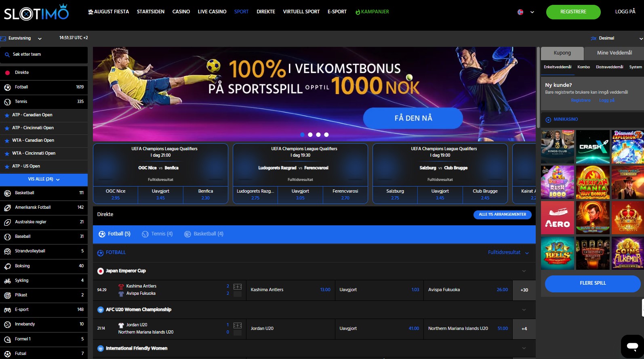Click the star icon beside ATP - Canadian Open
Screen dimensions: 644x359
click(7, 115)
